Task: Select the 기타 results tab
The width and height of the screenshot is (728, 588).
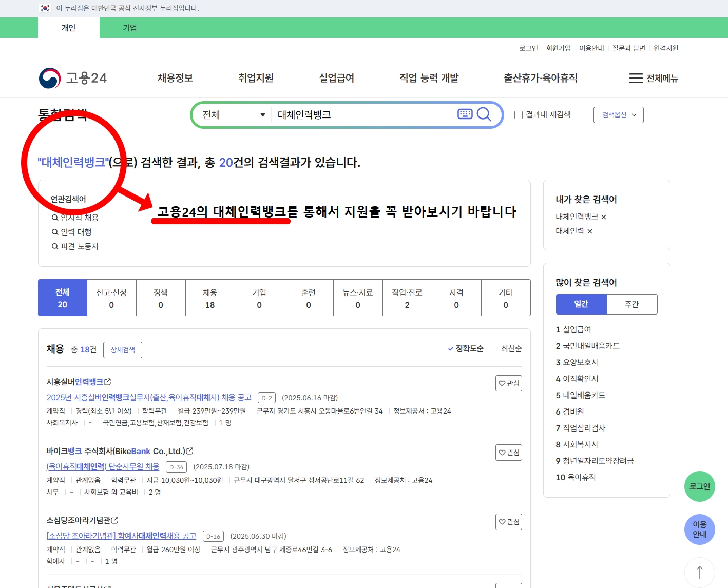Action: (x=506, y=298)
